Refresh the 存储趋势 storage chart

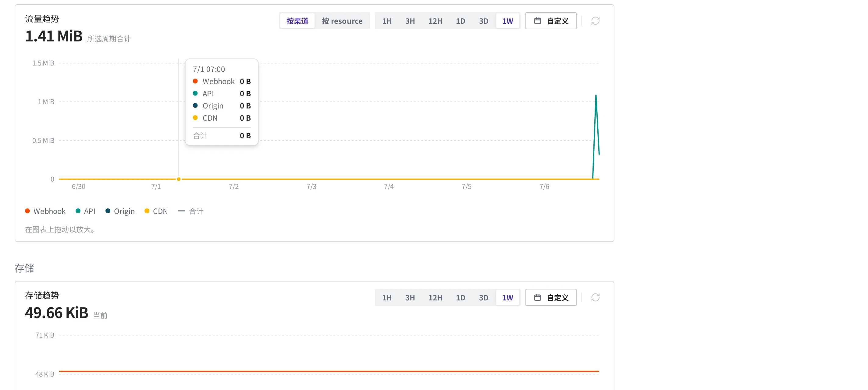pos(595,297)
